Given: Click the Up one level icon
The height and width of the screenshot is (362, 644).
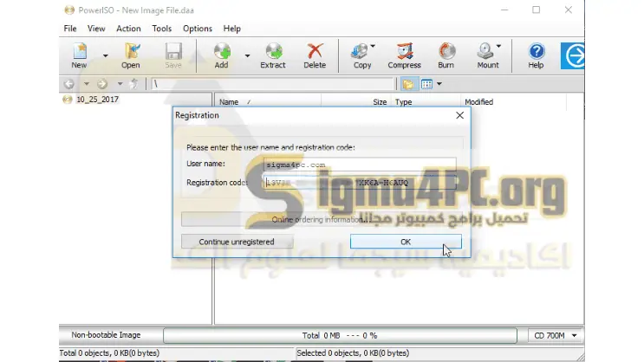Looking at the screenshot, I should coord(133,84).
